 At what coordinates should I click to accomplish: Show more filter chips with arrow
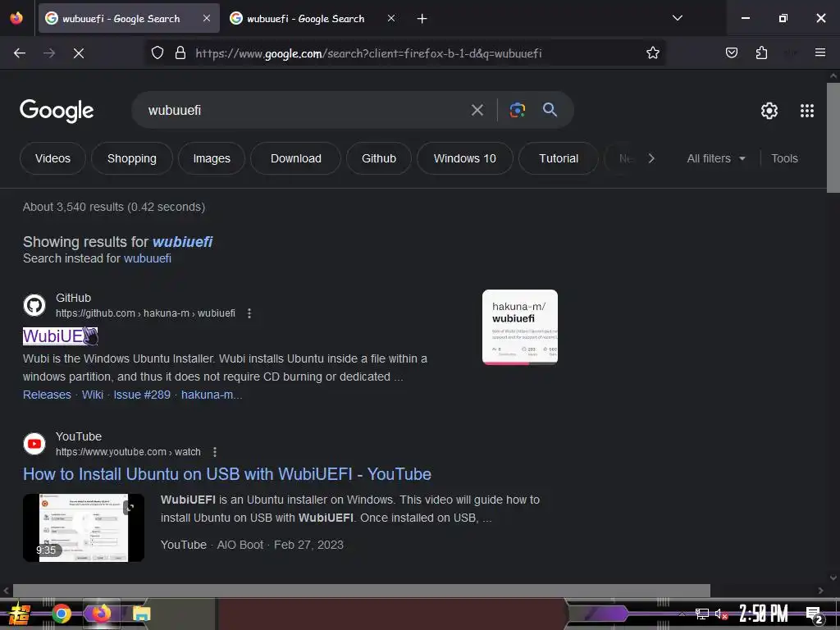coord(651,158)
